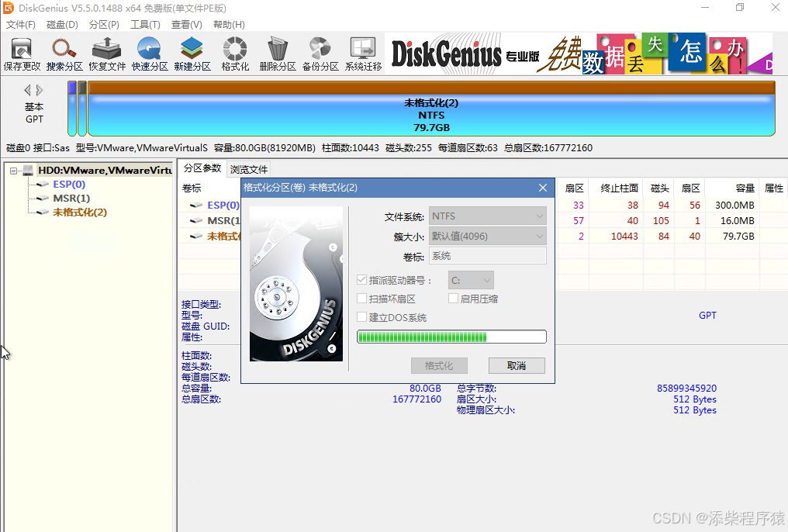
Task: Click the 80.0GB total capacity value
Action: click(425, 389)
